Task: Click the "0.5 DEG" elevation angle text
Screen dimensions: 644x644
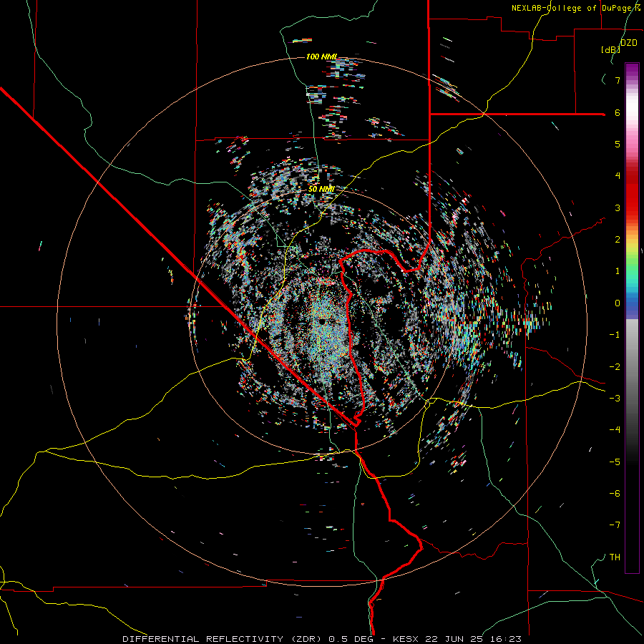Action: coord(351,639)
